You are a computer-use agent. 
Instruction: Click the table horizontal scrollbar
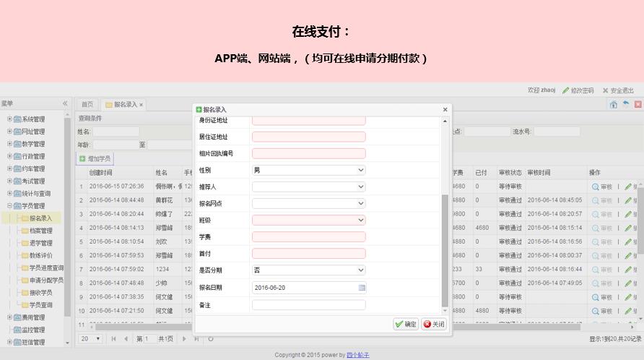pos(338,327)
